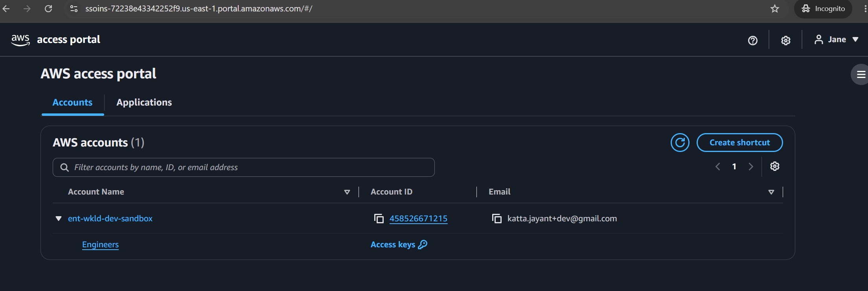Click Create shortcut button
The height and width of the screenshot is (291, 868).
(739, 143)
